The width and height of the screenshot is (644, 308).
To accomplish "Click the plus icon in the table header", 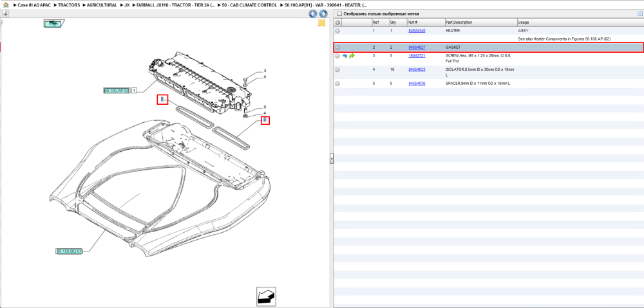I will 337,22.
